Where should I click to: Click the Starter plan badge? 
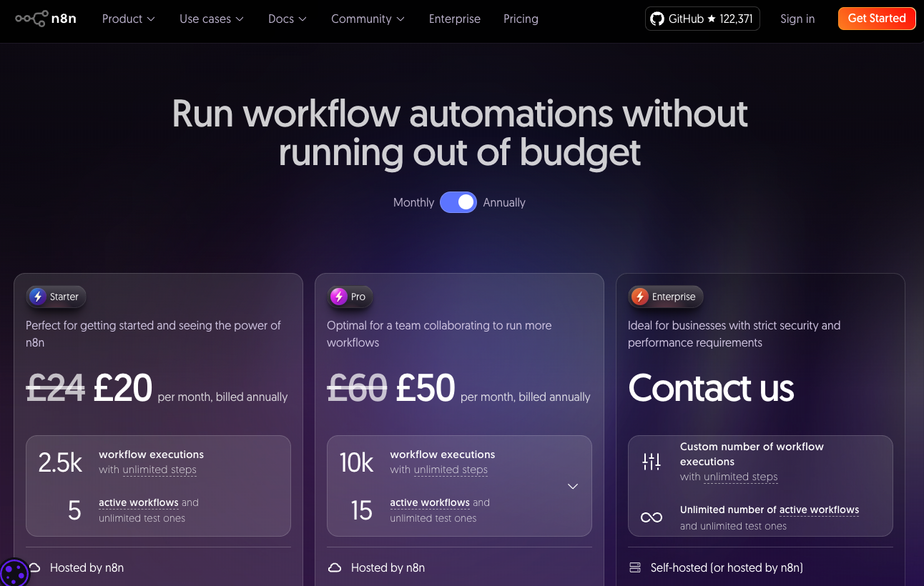click(x=56, y=297)
